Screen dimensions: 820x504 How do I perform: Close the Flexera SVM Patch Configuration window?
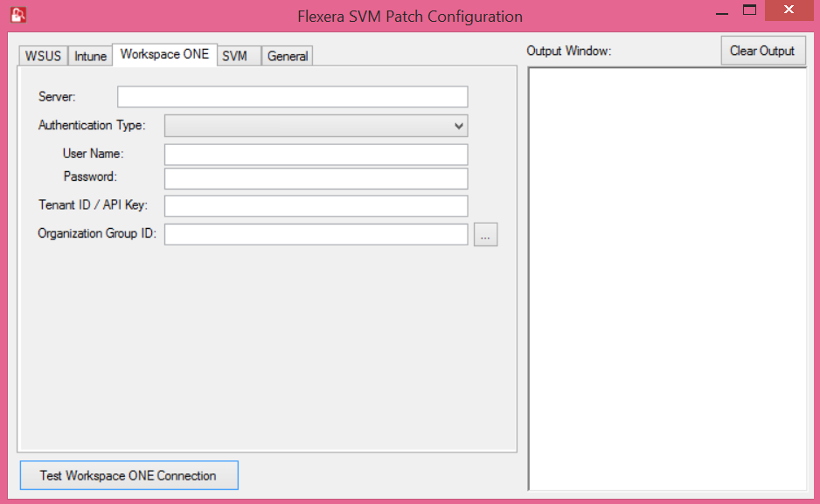coord(789,10)
